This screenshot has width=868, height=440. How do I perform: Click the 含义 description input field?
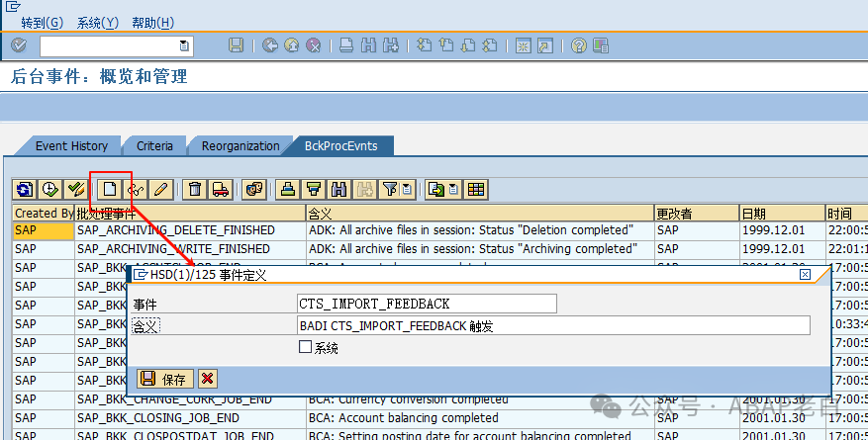coord(553,325)
